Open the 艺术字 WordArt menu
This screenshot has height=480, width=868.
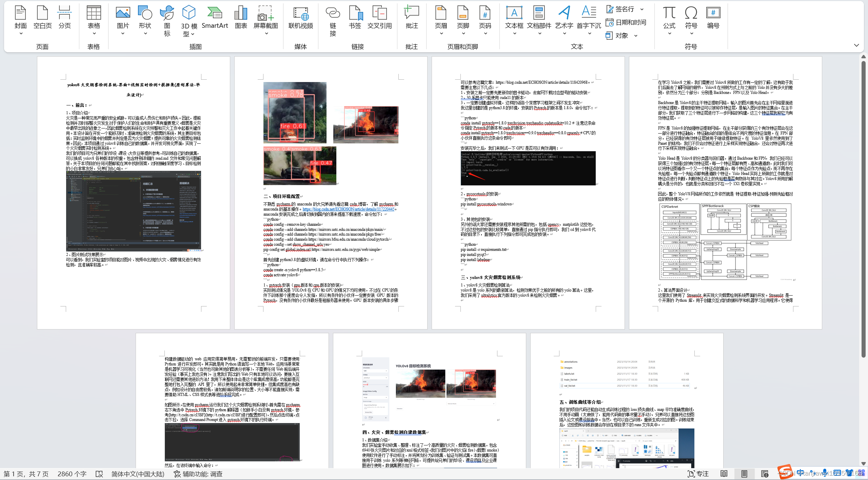click(564, 20)
